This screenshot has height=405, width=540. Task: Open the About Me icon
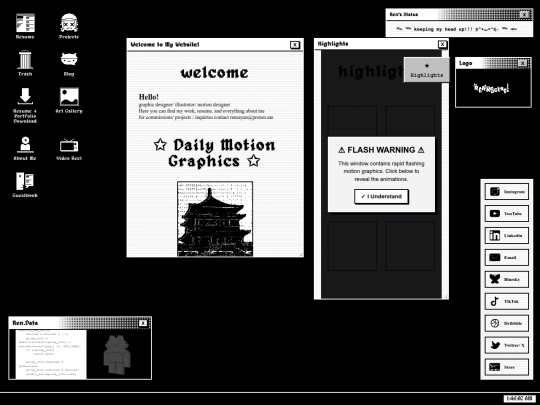point(25,148)
